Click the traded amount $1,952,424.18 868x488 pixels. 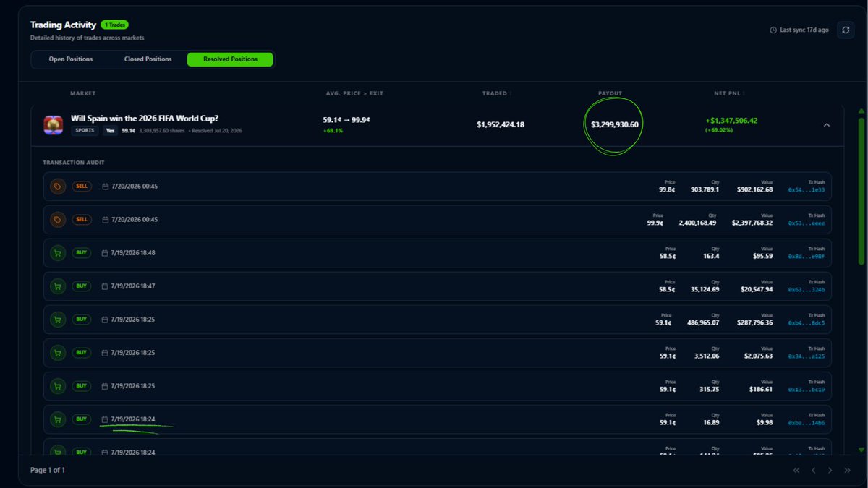[501, 125]
